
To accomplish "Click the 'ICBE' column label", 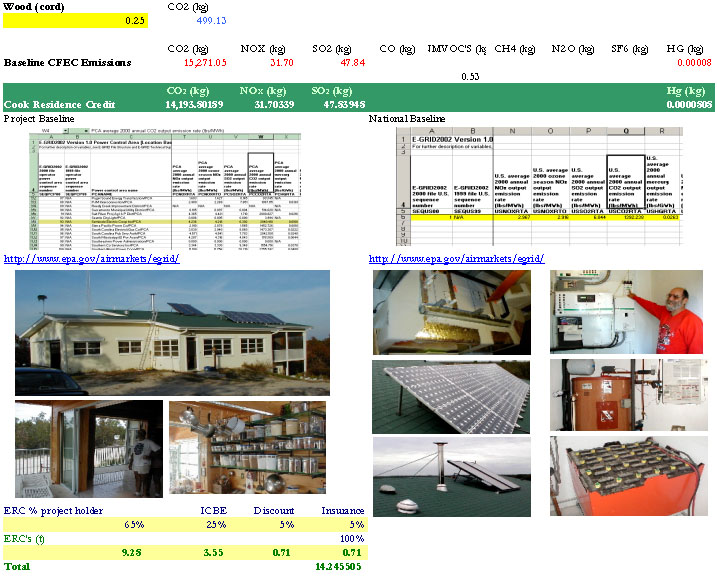I will coord(214,511).
